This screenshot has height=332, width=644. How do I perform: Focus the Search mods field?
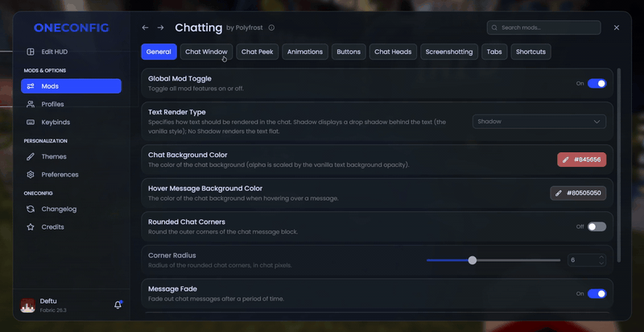click(544, 28)
